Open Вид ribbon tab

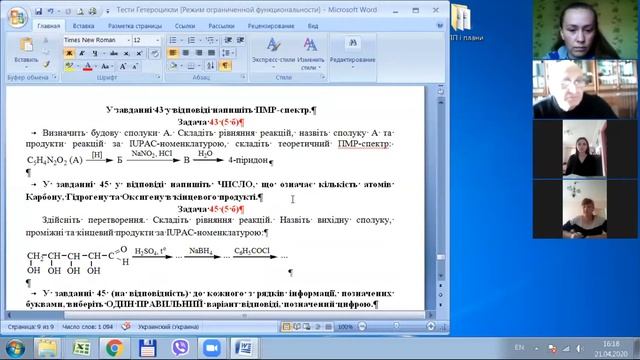pos(313,26)
